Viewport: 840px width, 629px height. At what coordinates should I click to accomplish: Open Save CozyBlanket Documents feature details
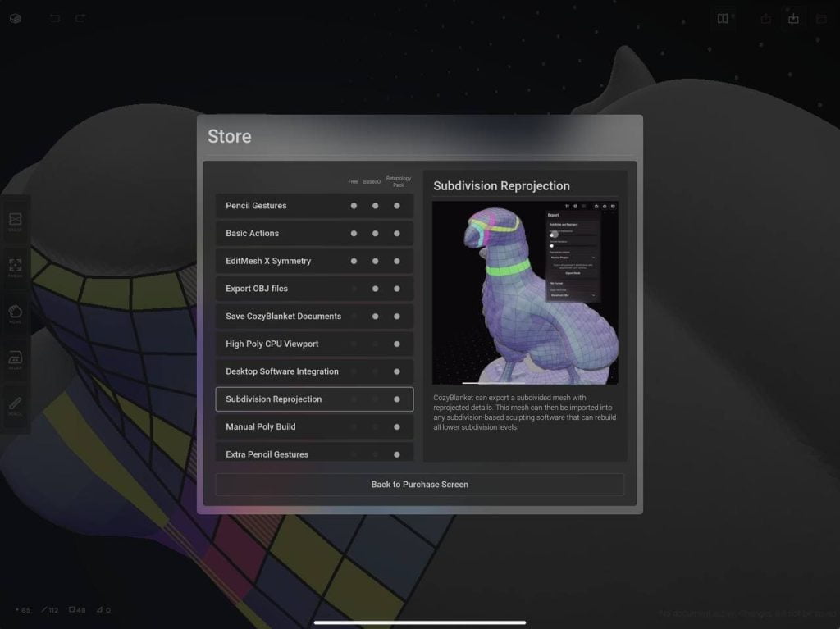click(314, 317)
